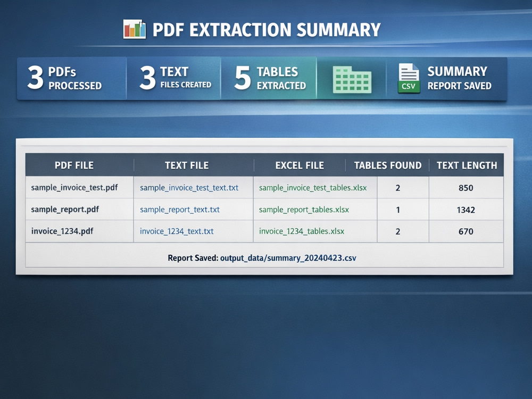532x399 pixels.
Task: Open the invoice_1234_tables.xlsx link
Action: (302, 231)
